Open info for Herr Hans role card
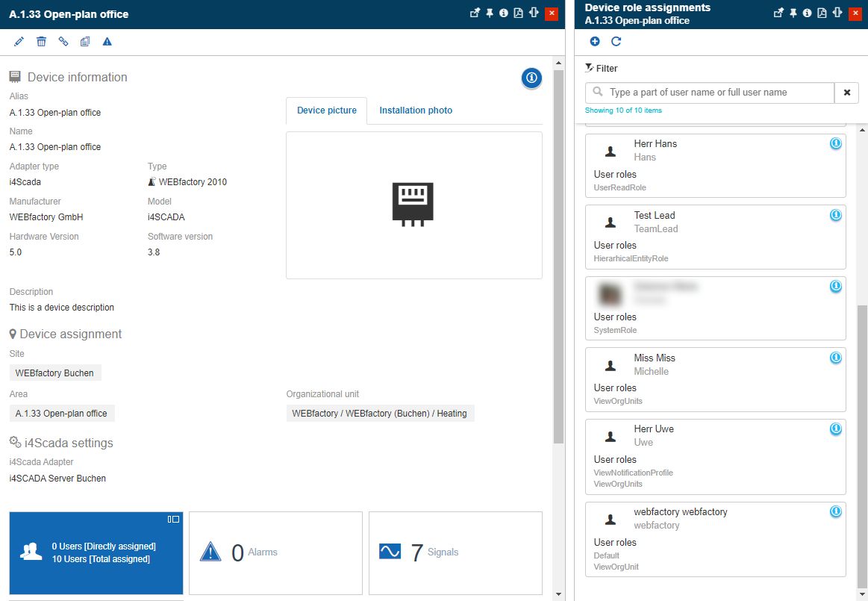 click(836, 143)
